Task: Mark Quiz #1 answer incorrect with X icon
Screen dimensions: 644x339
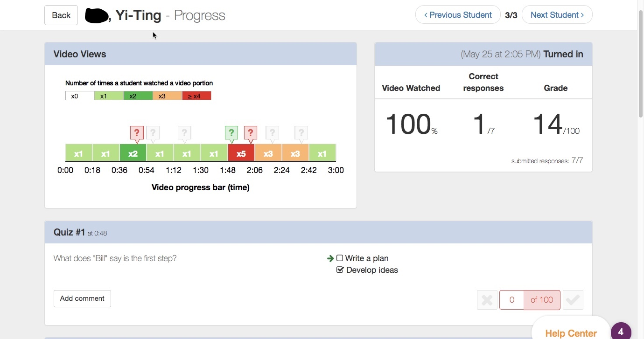Action: pos(487,300)
